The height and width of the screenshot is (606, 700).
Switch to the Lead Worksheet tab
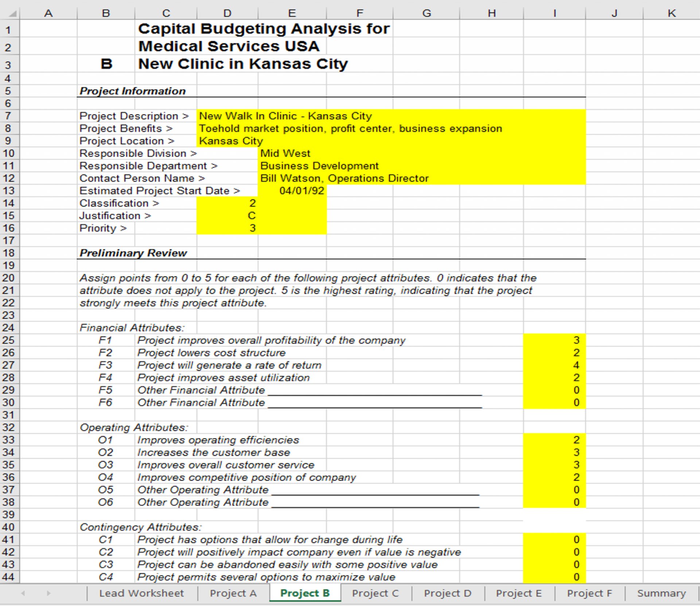[141, 593]
